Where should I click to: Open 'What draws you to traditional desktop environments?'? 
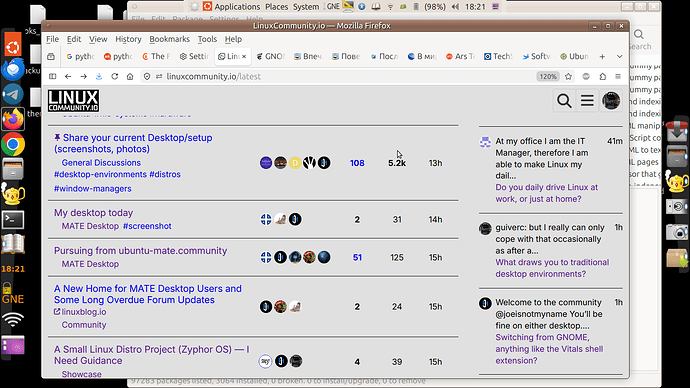[x=552, y=268]
